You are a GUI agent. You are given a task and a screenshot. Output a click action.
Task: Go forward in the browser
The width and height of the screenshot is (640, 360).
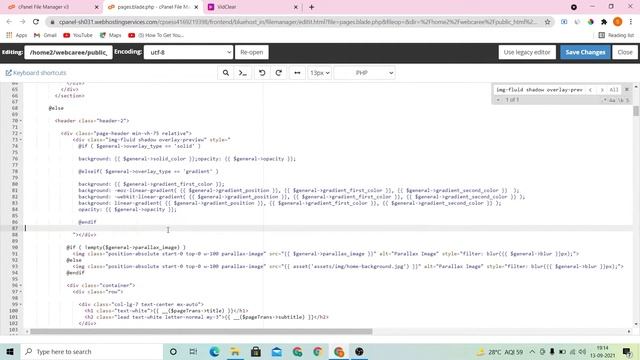(x=22, y=22)
